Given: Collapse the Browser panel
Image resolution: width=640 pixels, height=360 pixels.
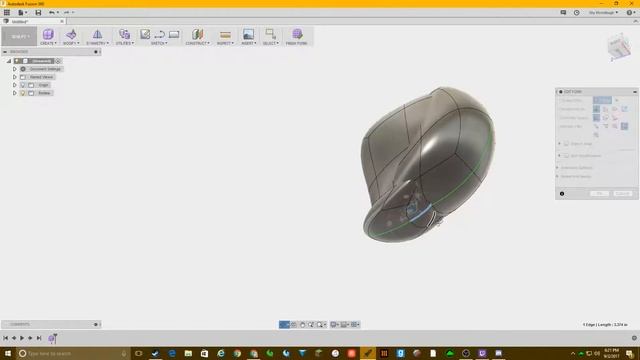Looking at the screenshot, I should point(5,52).
